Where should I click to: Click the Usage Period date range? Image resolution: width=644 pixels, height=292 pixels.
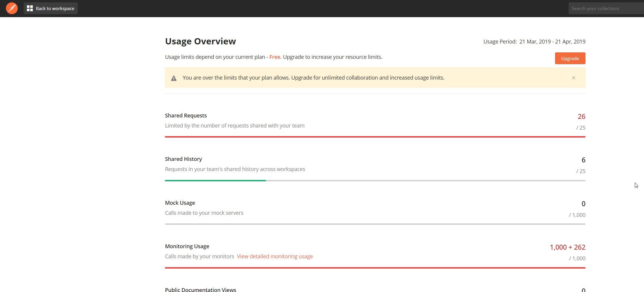(552, 41)
